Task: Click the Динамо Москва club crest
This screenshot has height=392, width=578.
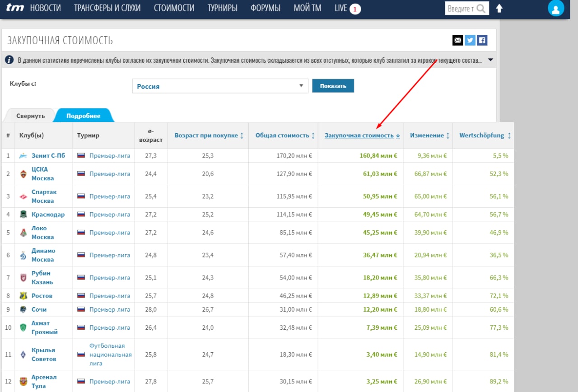Action: [23, 255]
